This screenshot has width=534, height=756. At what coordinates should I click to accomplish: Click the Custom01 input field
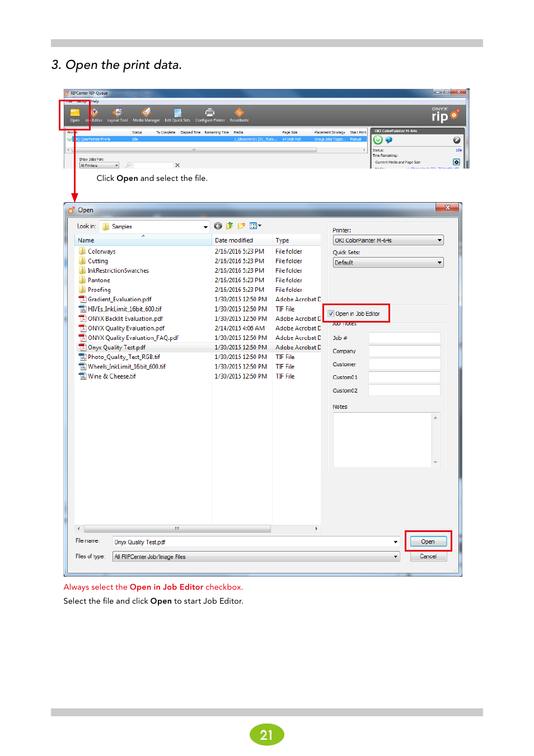(404, 377)
